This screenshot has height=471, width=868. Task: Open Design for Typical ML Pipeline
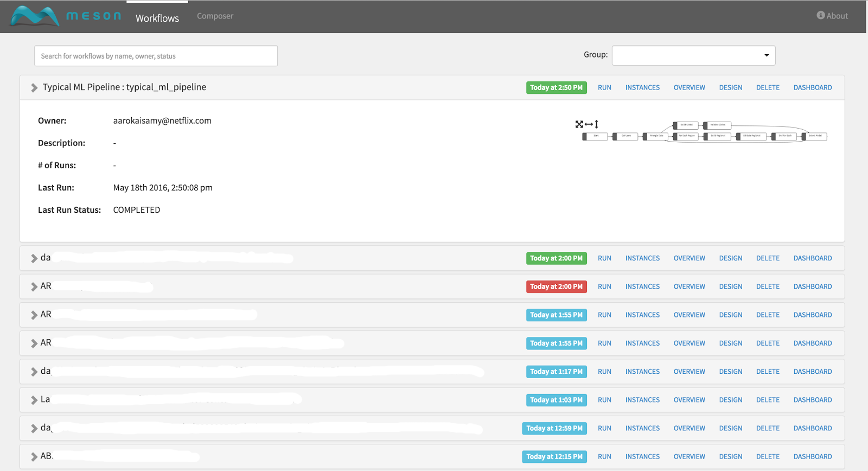point(731,87)
